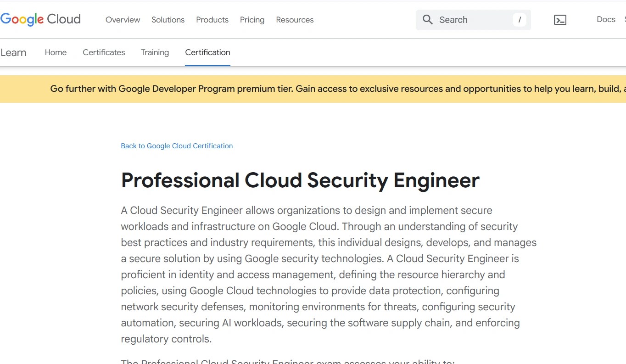The width and height of the screenshot is (626, 364).
Task: Focus the Search input field
Action: [x=474, y=20]
